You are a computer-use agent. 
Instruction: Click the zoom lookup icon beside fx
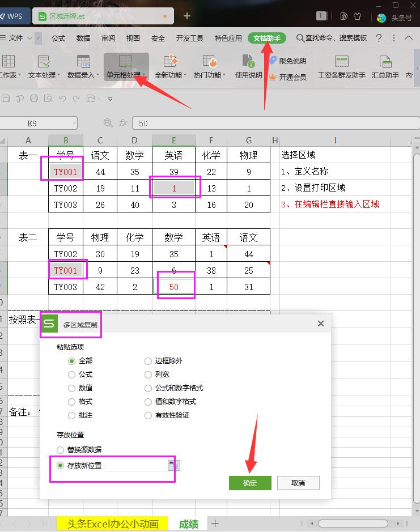point(108,123)
